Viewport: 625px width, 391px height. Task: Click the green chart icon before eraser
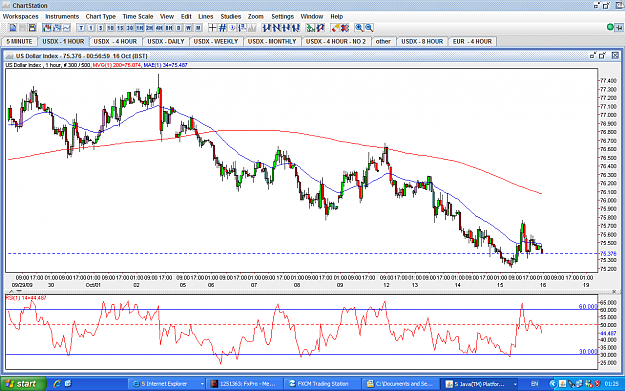(x=310, y=28)
